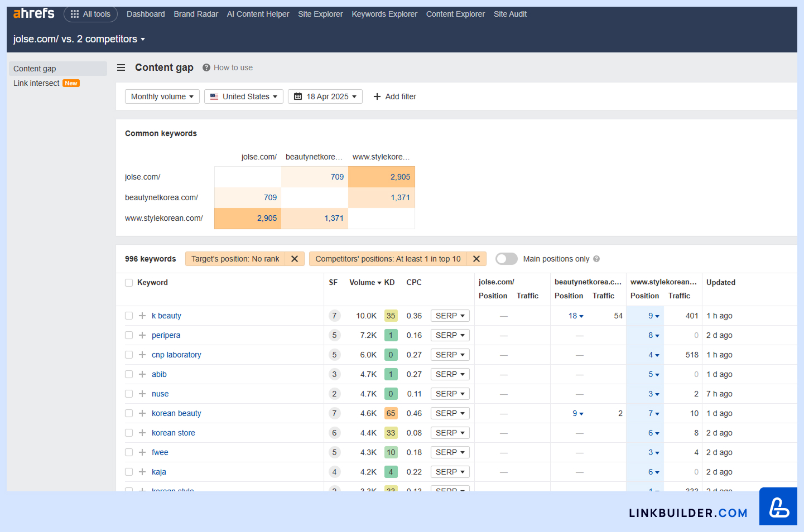Viewport: 804px width, 532px height.
Task: Expand plus icon for kaja keyword
Action: coord(142,472)
